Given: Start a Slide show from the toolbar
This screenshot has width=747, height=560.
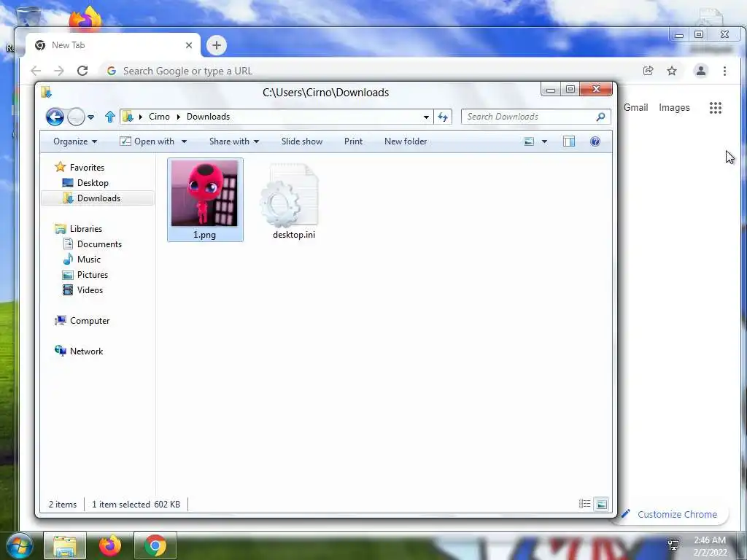Looking at the screenshot, I should tap(302, 141).
